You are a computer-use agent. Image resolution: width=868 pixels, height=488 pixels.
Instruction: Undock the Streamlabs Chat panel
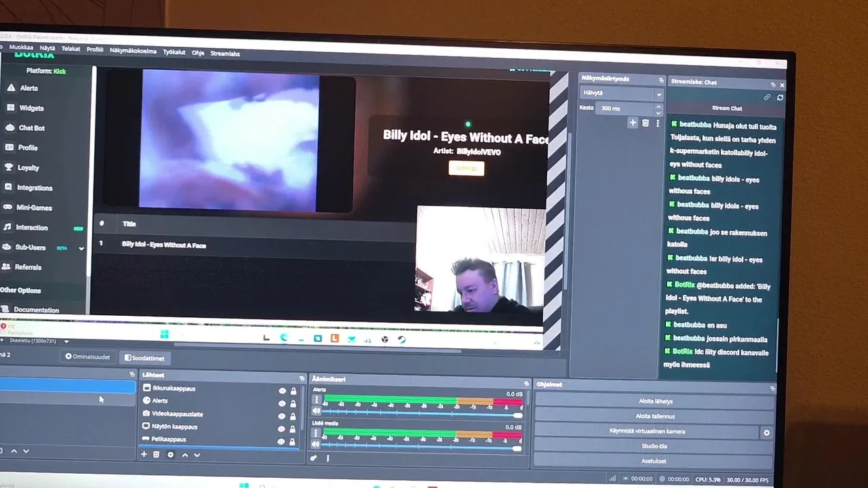pyautogui.click(x=772, y=85)
